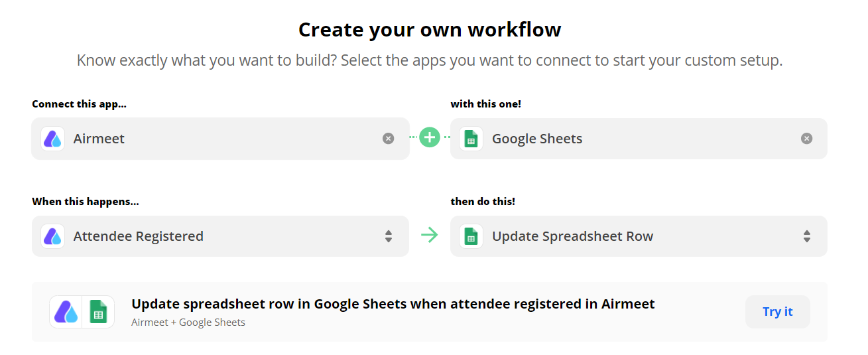This screenshot has height=355, width=868.
Task: Click the Create your own workflow heading
Action: tap(430, 29)
